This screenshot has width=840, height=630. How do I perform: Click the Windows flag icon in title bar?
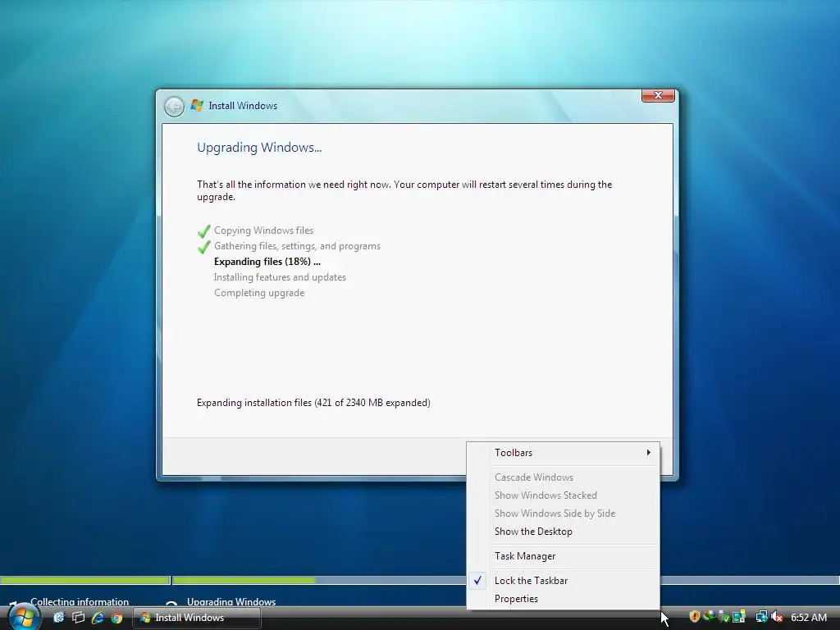(x=197, y=106)
